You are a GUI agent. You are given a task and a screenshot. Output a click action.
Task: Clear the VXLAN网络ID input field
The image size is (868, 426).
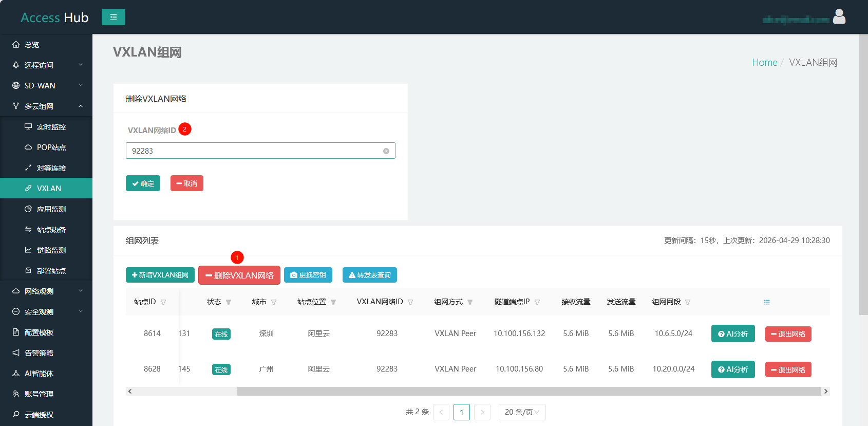pyautogui.click(x=386, y=151)
